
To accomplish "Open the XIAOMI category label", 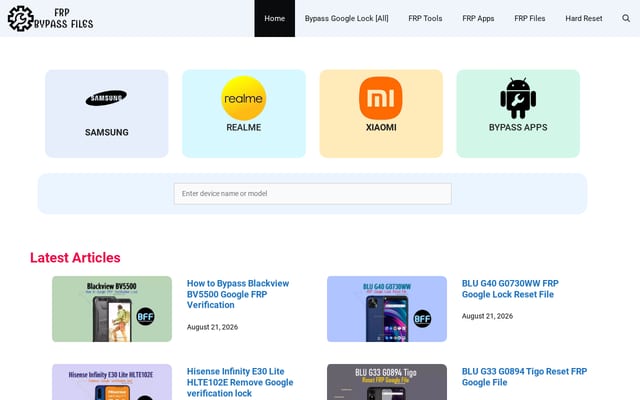I will 381,127.
